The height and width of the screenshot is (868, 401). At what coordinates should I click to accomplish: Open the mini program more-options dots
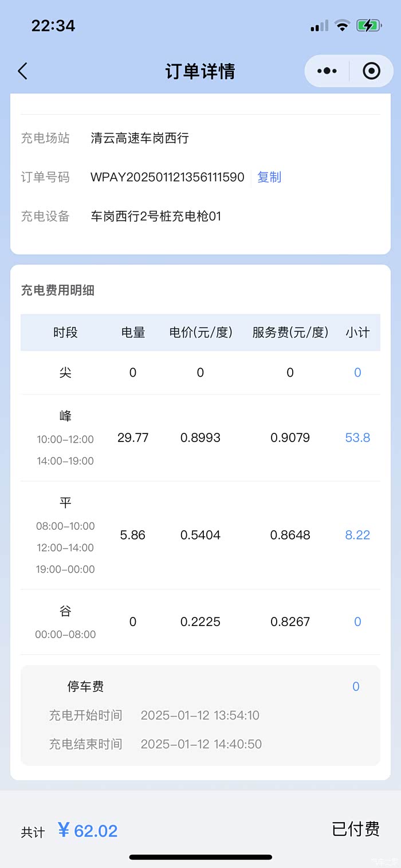coord(327,71)
